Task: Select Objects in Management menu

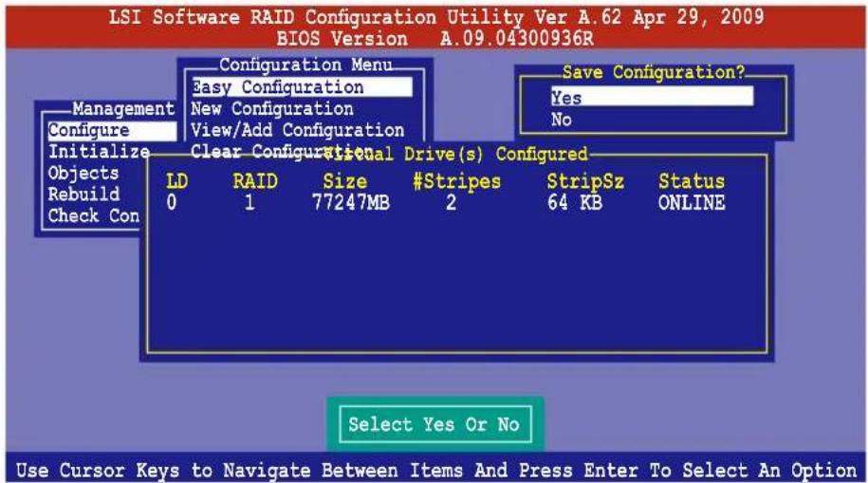Action: point(83,173)
